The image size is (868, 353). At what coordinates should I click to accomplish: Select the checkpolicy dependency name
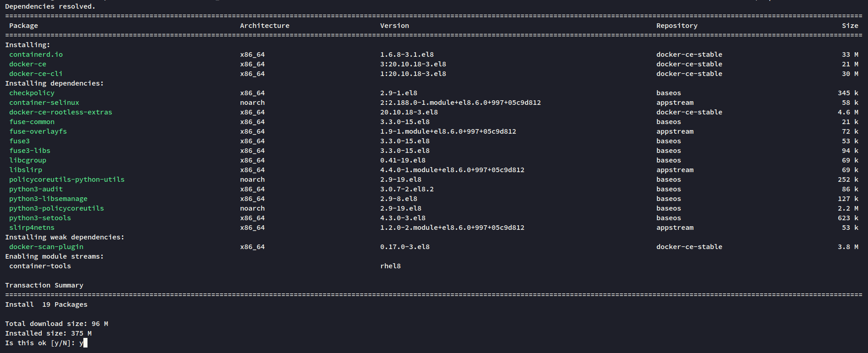(32, 93)
